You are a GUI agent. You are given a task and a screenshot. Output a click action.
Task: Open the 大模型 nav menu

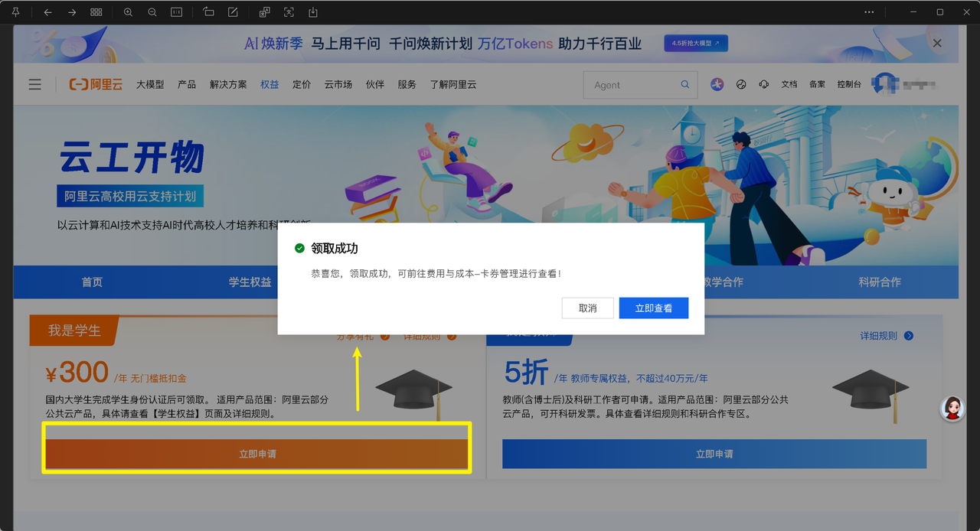coord(150,84)
